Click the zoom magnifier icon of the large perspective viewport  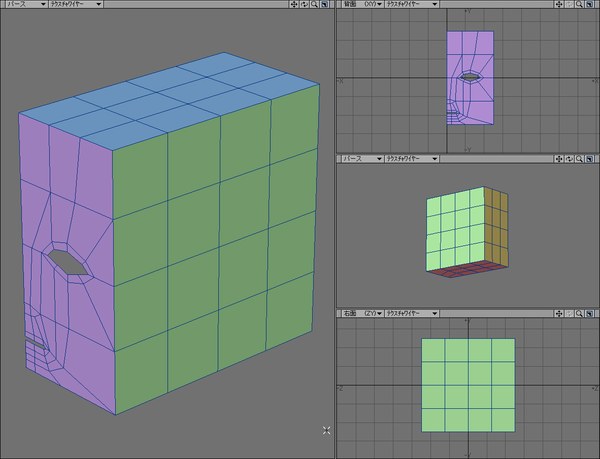tap(314, 4)
